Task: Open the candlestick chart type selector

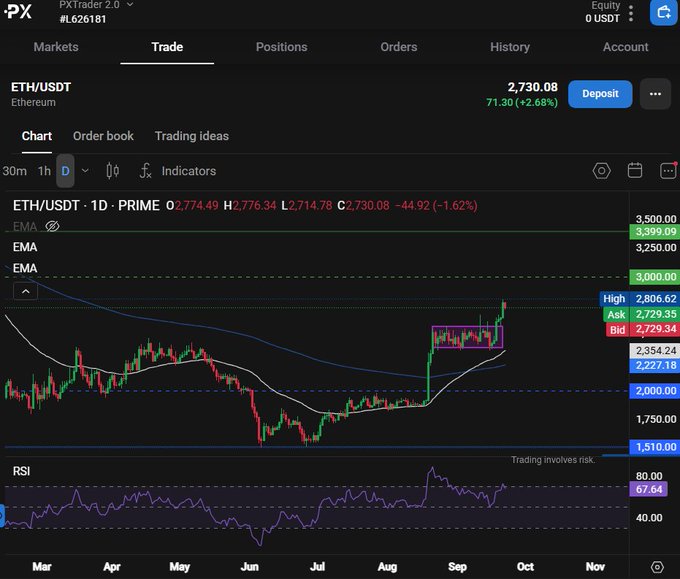Action: [x=113, y=171]
